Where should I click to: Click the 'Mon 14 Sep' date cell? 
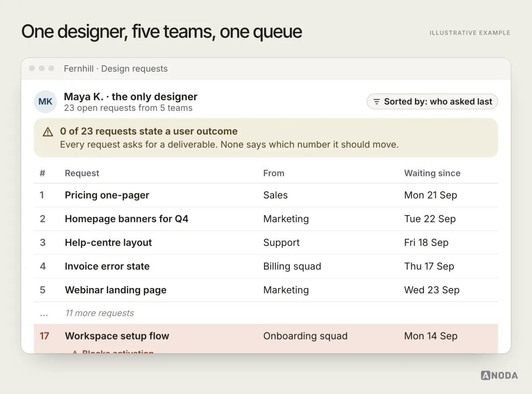[x=430, y=336]
